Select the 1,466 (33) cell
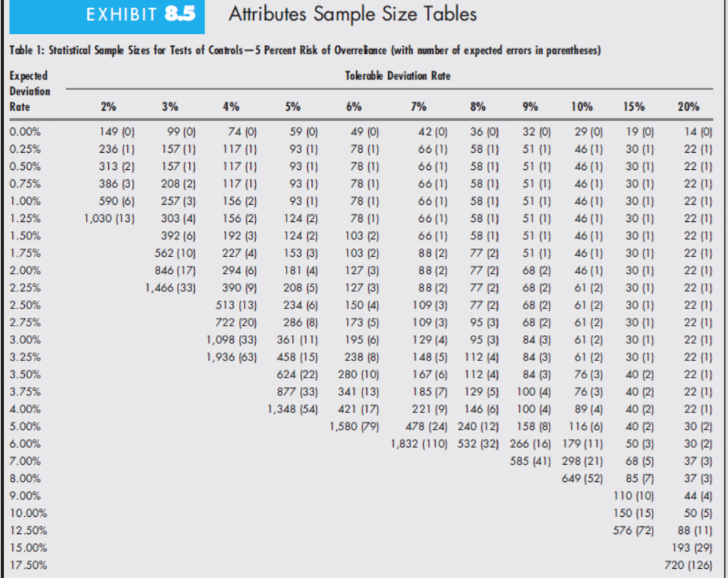The height and width of the screenshot is (578, 728). pyautogui.click(x=170, y=288)
